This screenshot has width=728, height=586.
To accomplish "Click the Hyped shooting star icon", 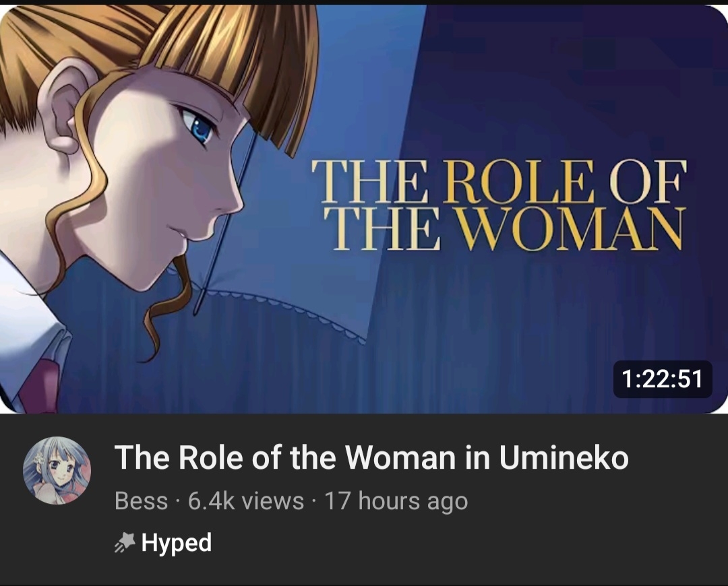I will pos(124,543).
